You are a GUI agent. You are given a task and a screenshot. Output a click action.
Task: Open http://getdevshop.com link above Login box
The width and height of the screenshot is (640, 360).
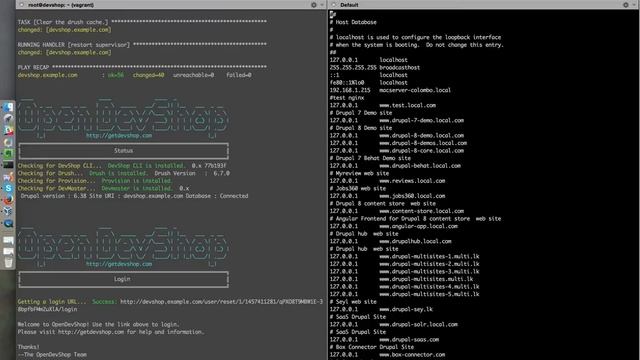[119, 264]
